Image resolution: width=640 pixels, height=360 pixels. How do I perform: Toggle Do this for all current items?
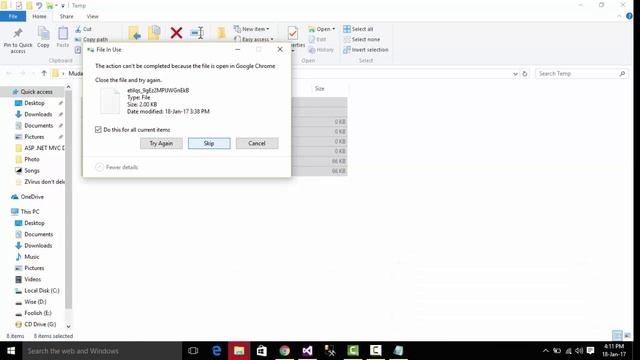coord(98,129)
